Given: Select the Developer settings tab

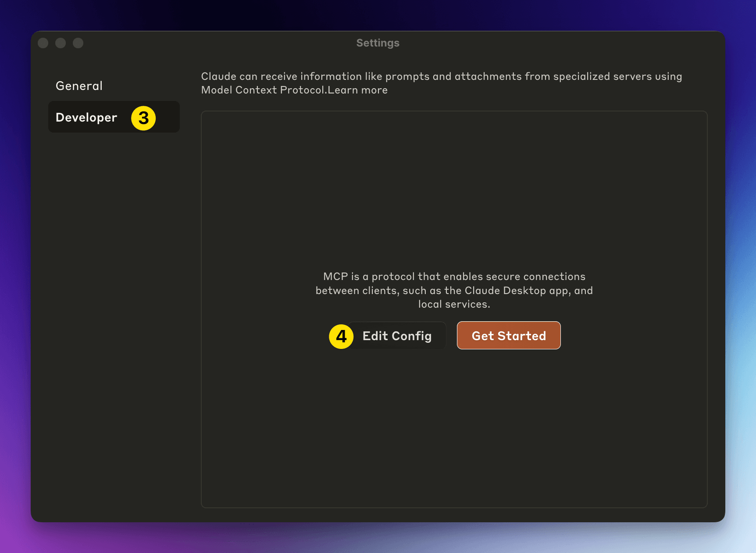Looking at the screenshot, I should coord(114,117).
